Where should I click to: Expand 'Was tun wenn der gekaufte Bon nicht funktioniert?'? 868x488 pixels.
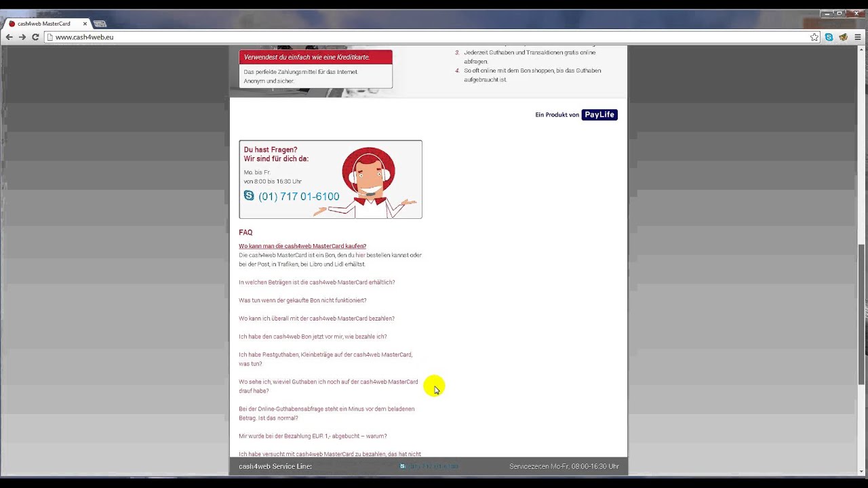point(302,300)
